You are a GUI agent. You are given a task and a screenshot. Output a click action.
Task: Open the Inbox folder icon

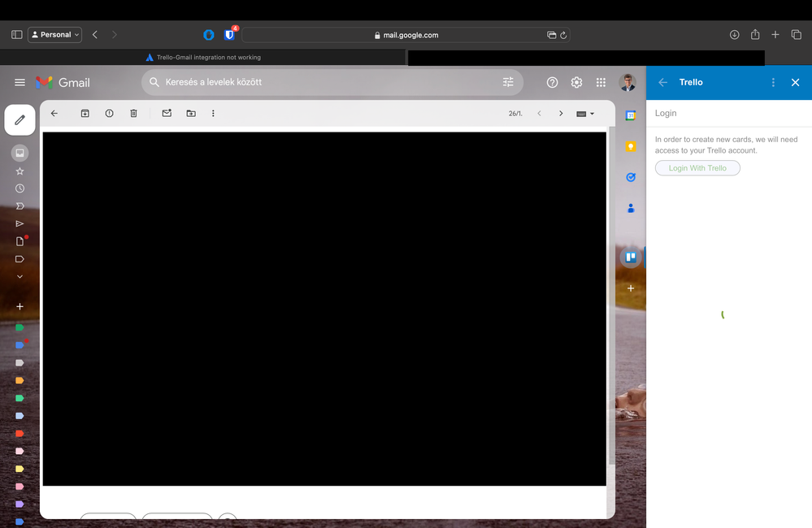(20, 154)
